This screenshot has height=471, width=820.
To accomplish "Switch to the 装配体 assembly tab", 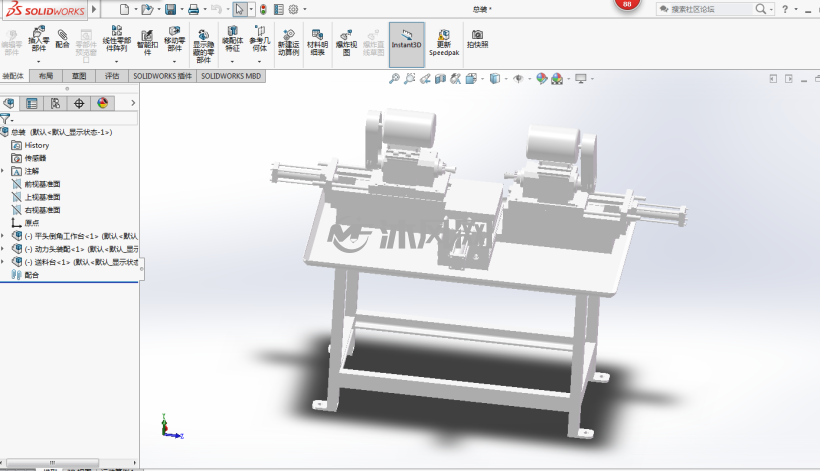I will [x=13, y=76].
